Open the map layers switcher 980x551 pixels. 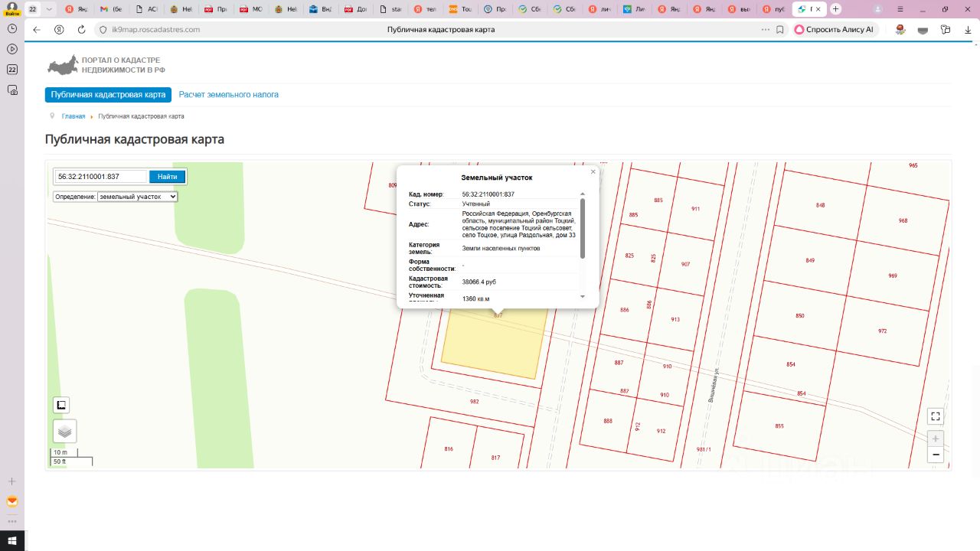click(x=65, y=432)
